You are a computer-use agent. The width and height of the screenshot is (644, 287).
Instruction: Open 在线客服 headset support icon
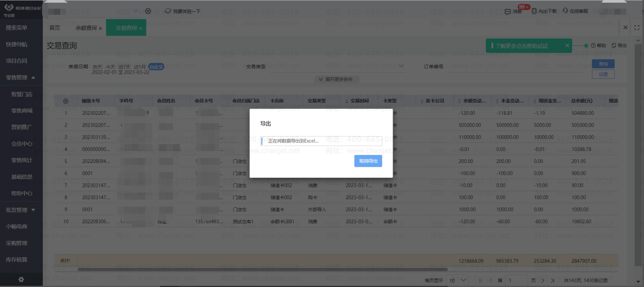click(x=565, y=11)
